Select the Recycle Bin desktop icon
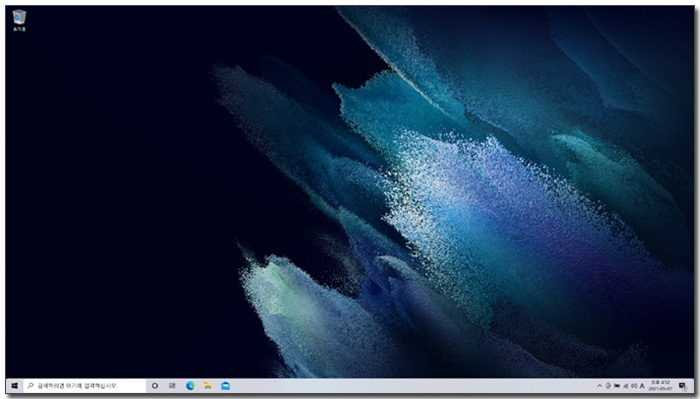 point(19,21)
